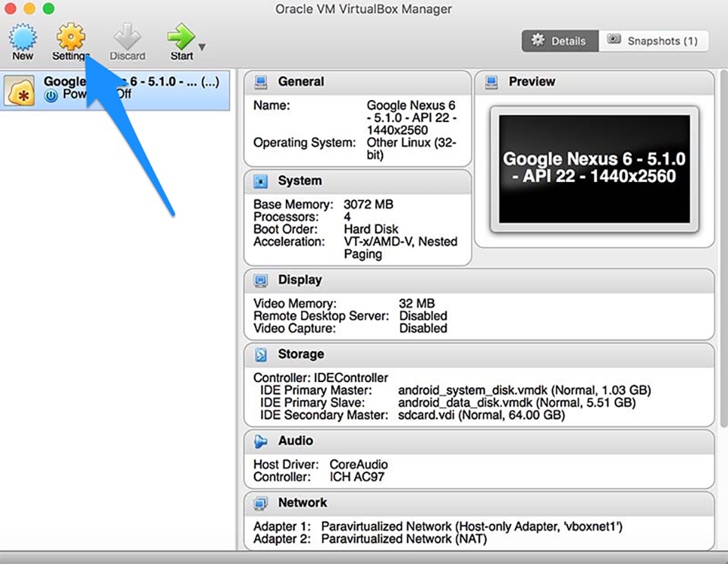Switch to the Snapshots (1) view

click(x=654, y=41)
